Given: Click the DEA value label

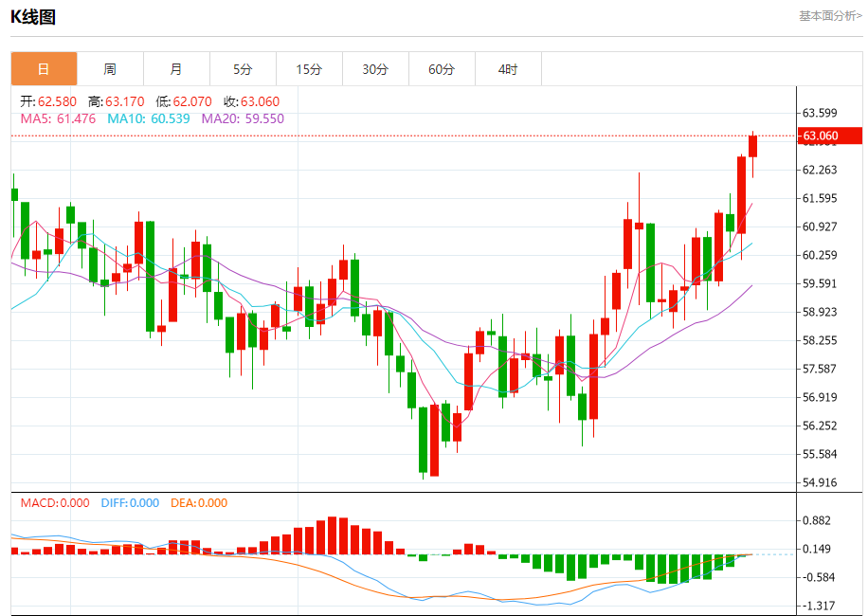Looking at the screenshot, I should coord(199,503).
